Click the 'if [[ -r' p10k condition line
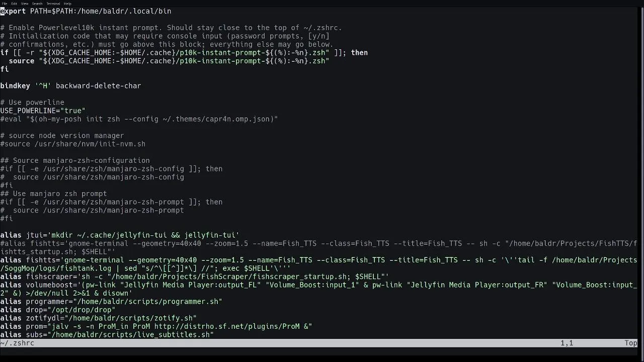Image resolution: width=644 pixels, height=362 pixels. click(184, 53)
